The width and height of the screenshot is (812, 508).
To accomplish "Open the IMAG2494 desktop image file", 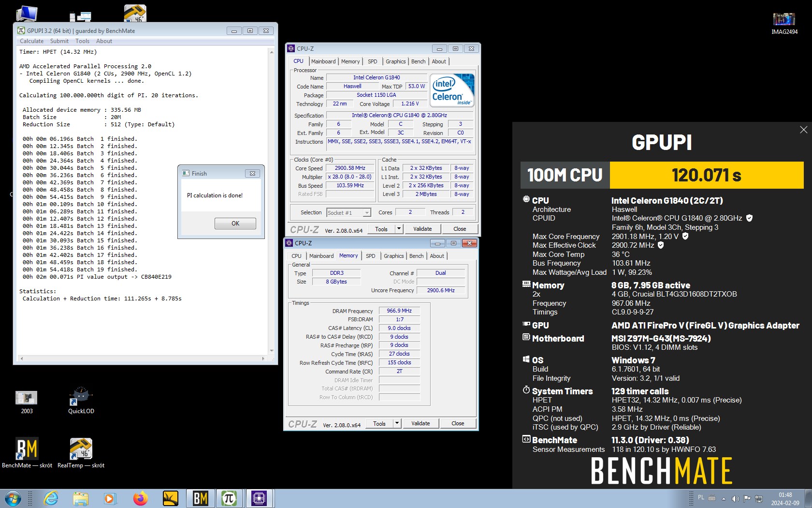I will [x=784, y=23].
